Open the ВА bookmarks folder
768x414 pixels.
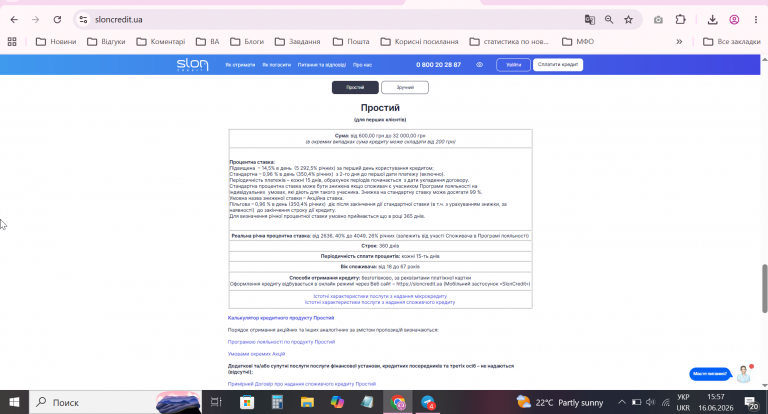click(208, 42)
